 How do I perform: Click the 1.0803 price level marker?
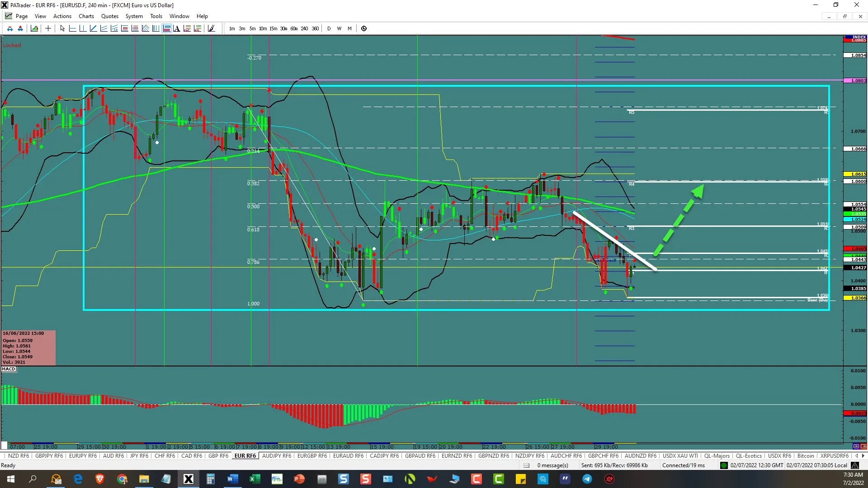click(x=855, y=80)
